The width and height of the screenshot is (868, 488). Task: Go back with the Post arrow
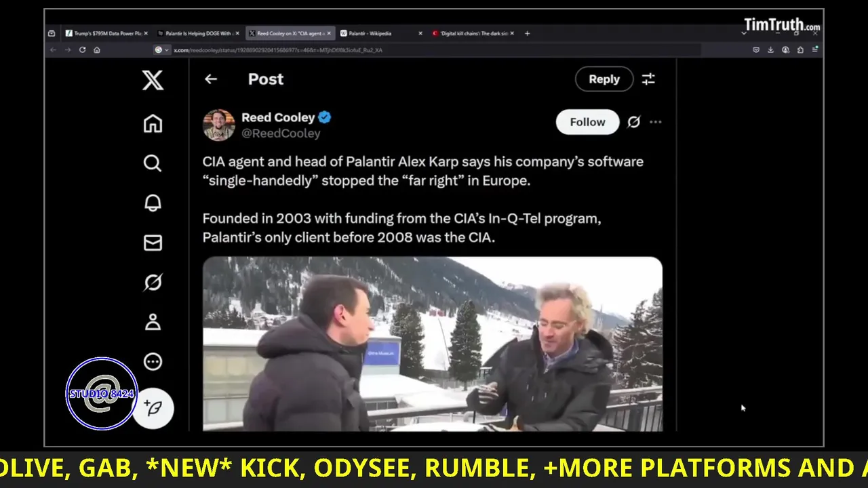(x=211, y=79)
